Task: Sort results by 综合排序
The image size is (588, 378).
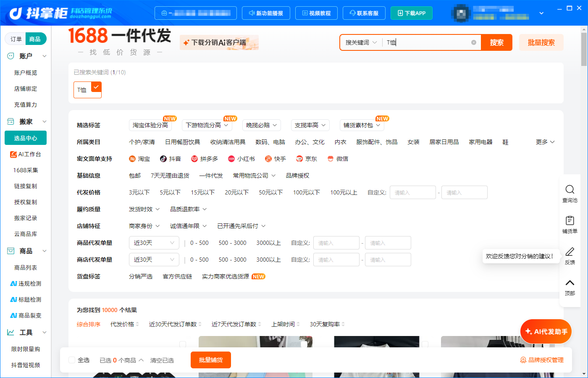Action: click(89, 324)
